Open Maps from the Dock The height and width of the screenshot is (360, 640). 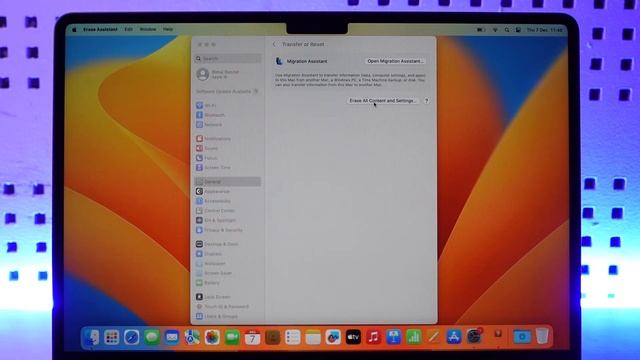coord(192,338)
